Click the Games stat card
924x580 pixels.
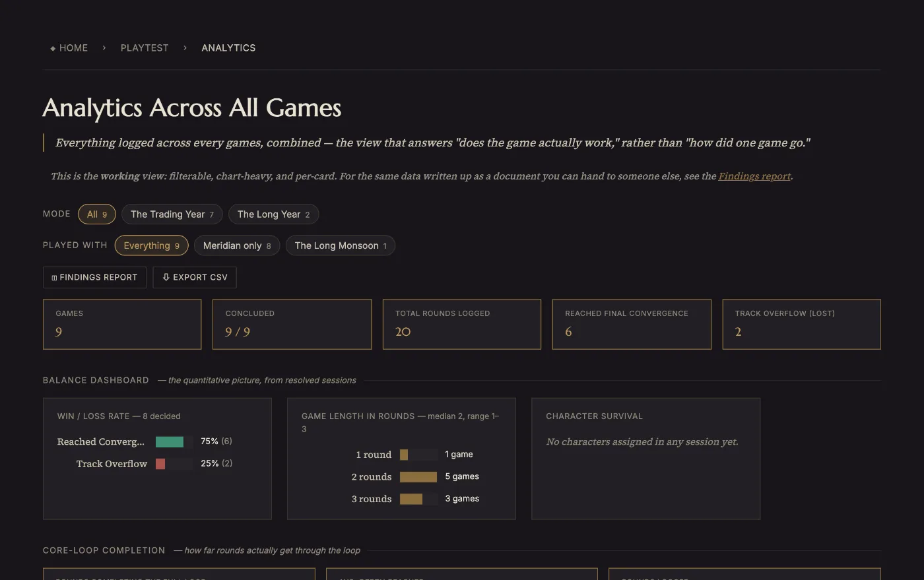click(x=122, y=324)
